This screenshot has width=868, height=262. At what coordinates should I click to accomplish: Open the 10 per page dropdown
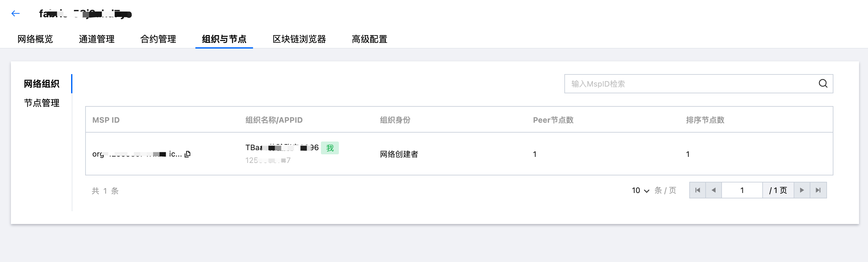click(x=640, y=190)
